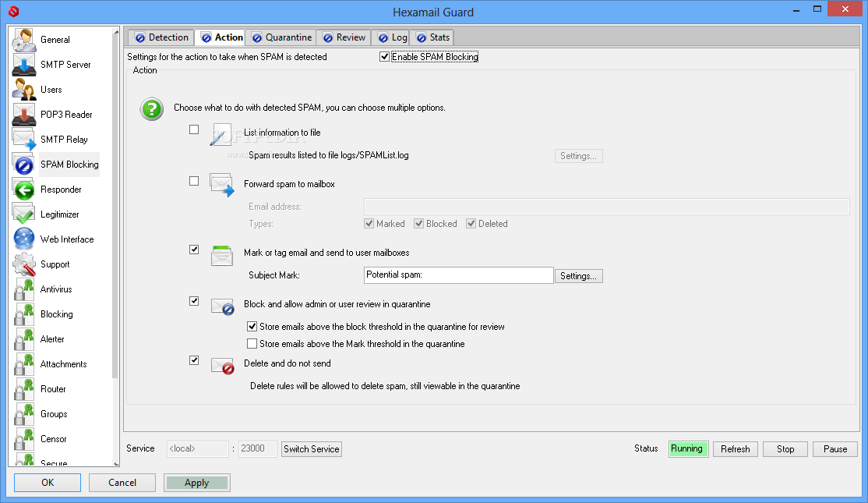Toggle the Blocked type checkbox
The width and height of the screenshot is (868, 503).
pos(419,223)
